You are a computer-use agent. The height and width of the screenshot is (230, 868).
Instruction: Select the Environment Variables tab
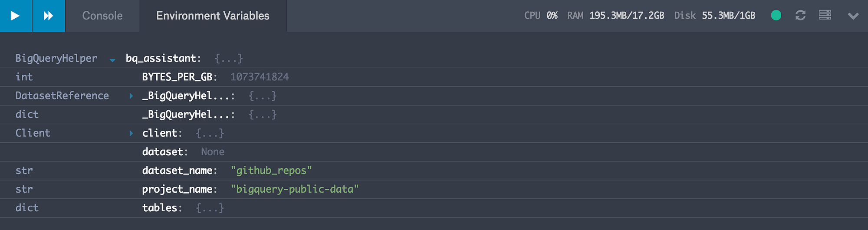point(213,16)
